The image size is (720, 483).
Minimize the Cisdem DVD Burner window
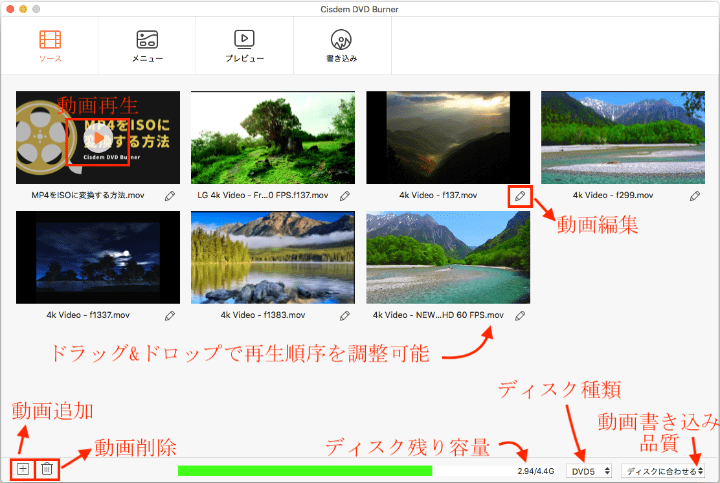pos(23,9)
